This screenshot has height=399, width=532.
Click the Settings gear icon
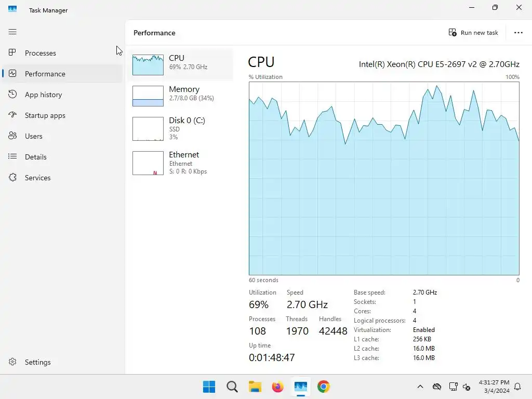click(x=12, y=362)
